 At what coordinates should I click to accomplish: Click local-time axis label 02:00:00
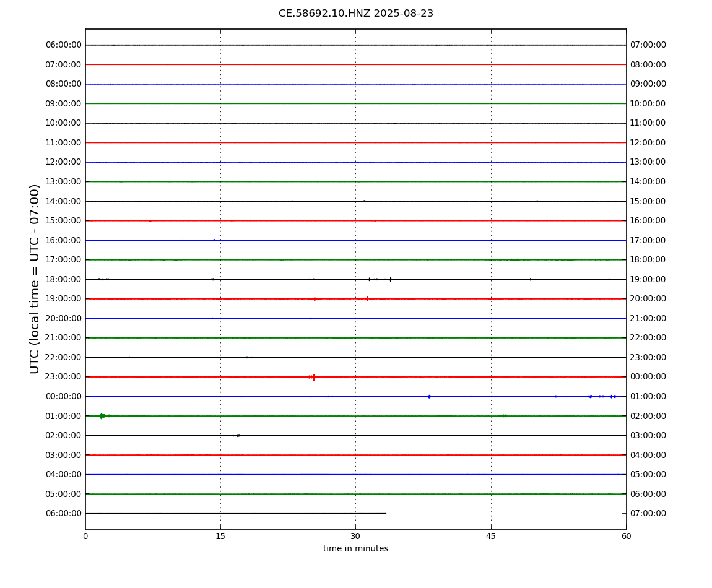coord(648,416)
